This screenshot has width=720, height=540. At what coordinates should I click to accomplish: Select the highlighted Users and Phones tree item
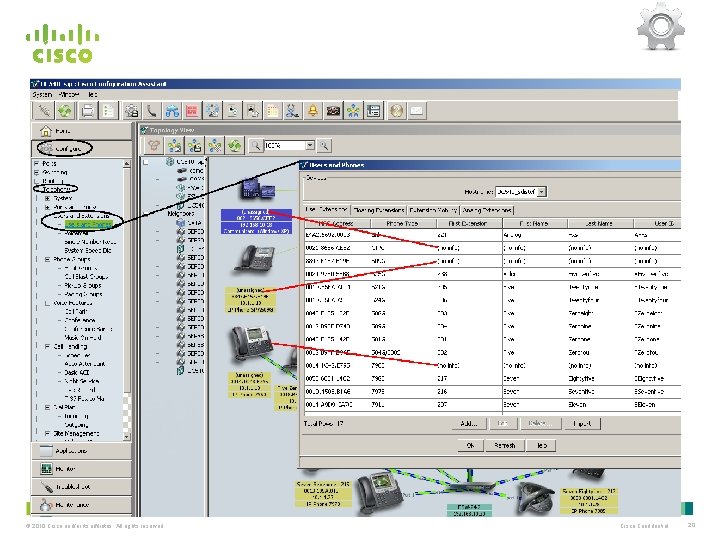[x=88, y=225]
